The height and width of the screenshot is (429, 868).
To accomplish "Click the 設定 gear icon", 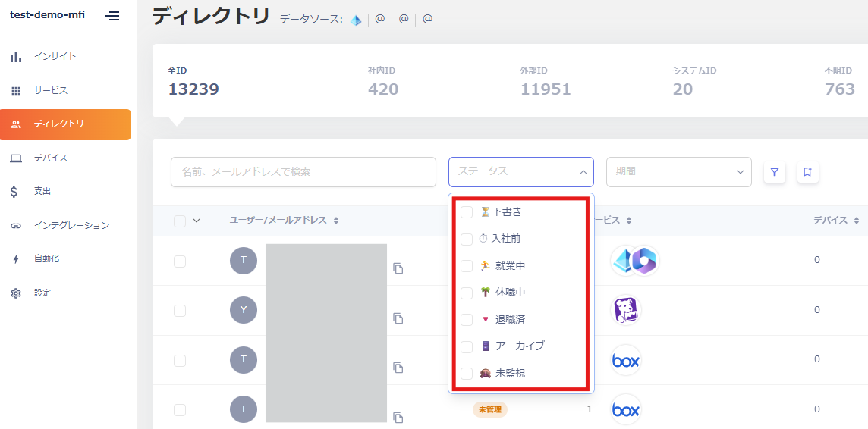I will (16, 293).
